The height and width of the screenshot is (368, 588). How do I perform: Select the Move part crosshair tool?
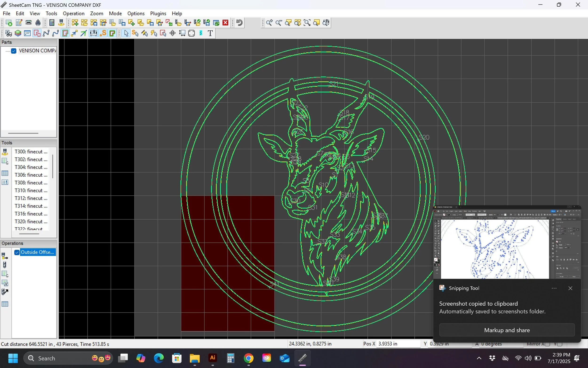click(x=172, y=33)
